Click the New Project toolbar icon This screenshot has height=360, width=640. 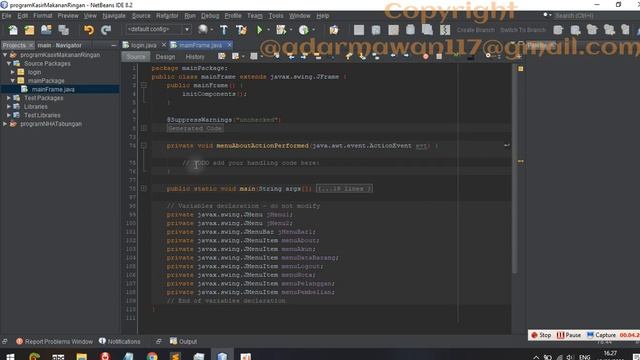[x=29, y=30]
